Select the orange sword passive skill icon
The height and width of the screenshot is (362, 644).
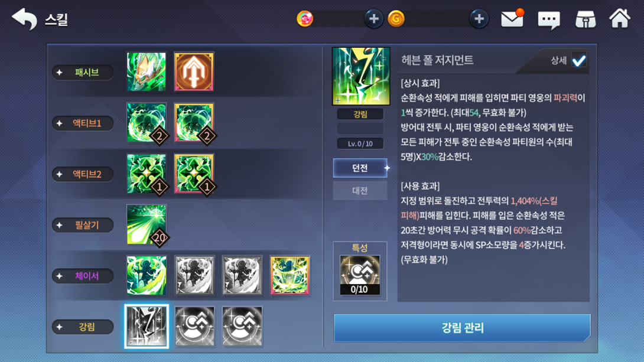point(194,71)
